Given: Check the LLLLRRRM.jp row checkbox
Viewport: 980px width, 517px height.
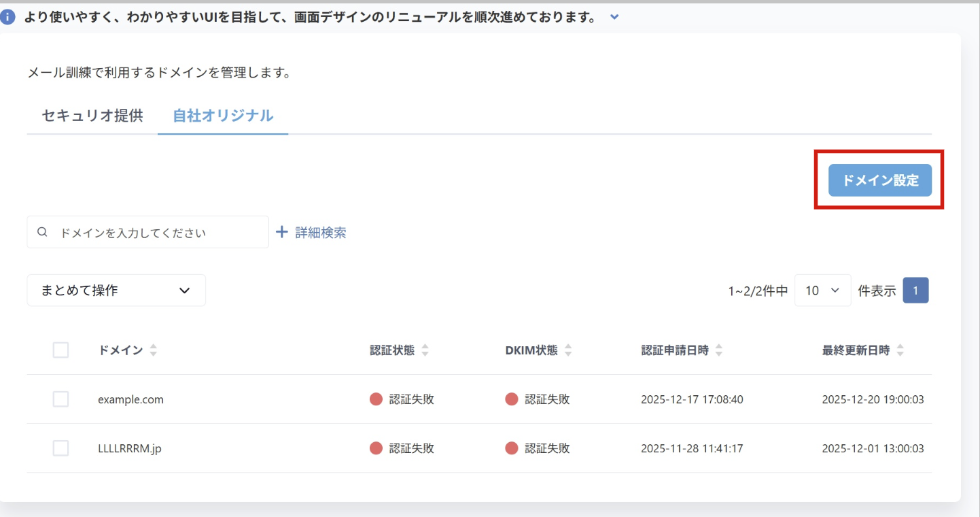Looking at the screenshot, I should 60,448.
